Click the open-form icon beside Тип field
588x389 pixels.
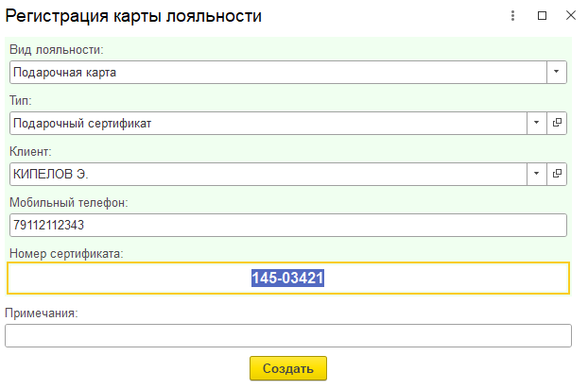tap(557, 123)
